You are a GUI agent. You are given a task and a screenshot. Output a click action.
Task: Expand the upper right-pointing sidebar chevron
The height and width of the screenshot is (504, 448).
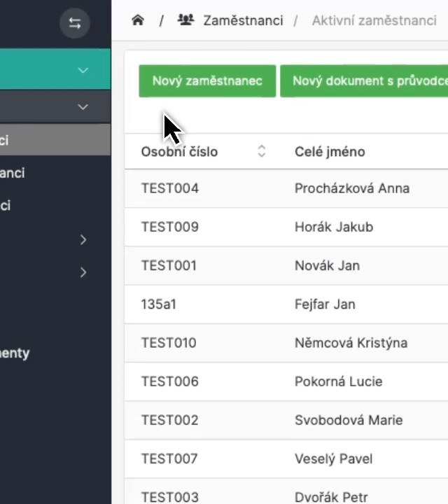(x=83, y=239)
